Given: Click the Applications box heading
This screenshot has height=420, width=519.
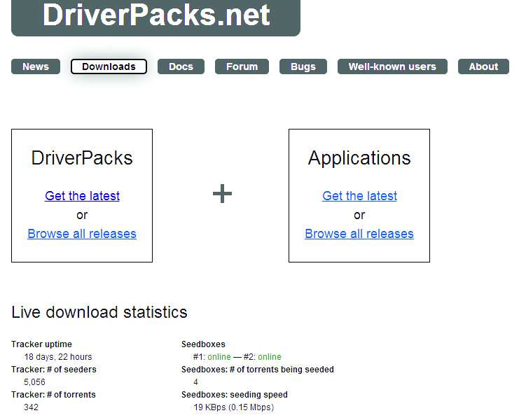Looking at the screenshot, I should (359, 158).
